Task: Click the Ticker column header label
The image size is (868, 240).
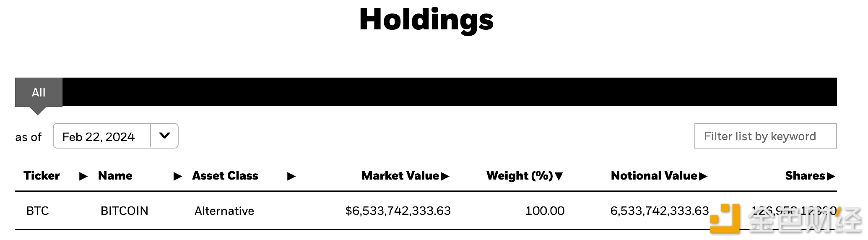Action: tap(42, 176)
